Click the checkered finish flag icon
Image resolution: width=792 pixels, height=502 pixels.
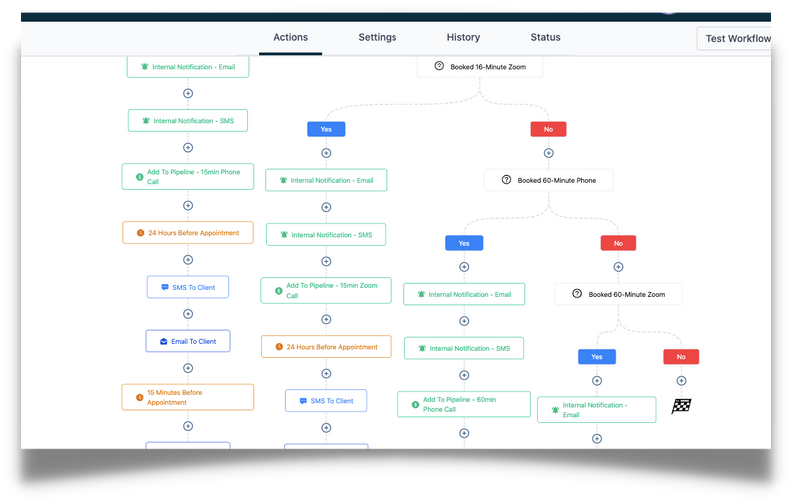[x=681, y=406]
